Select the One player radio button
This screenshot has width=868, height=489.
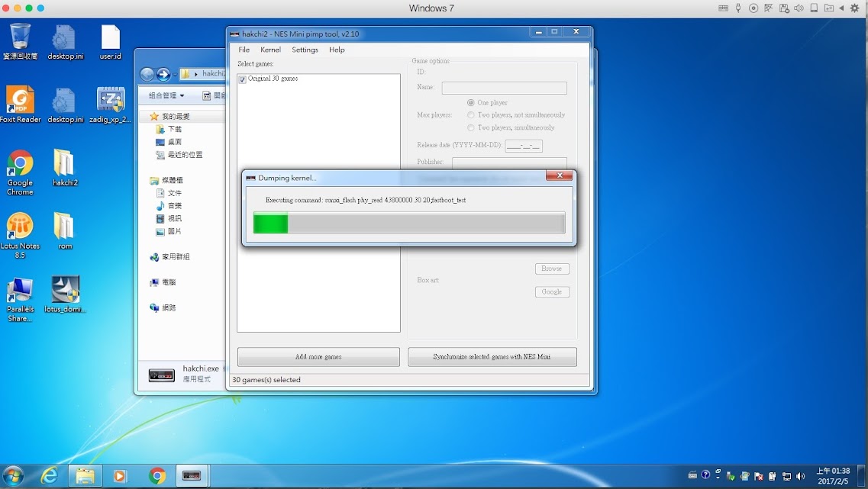(x=470, y=102)
